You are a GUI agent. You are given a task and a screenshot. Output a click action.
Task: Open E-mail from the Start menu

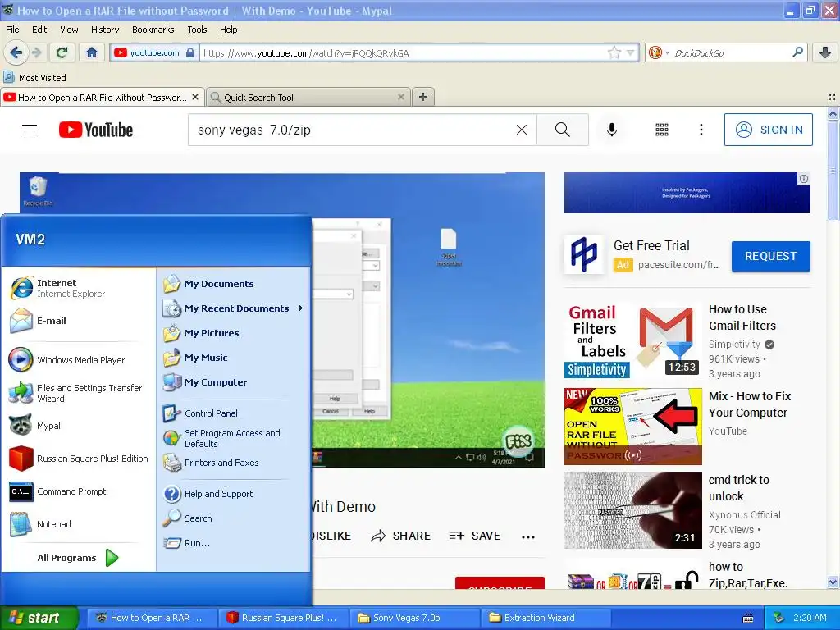[78, 321]
